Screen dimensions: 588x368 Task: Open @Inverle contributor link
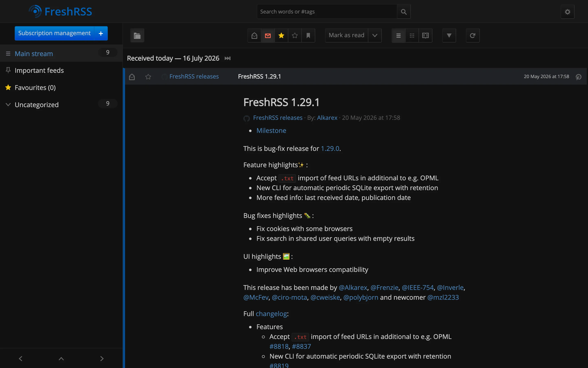point(450,287)
